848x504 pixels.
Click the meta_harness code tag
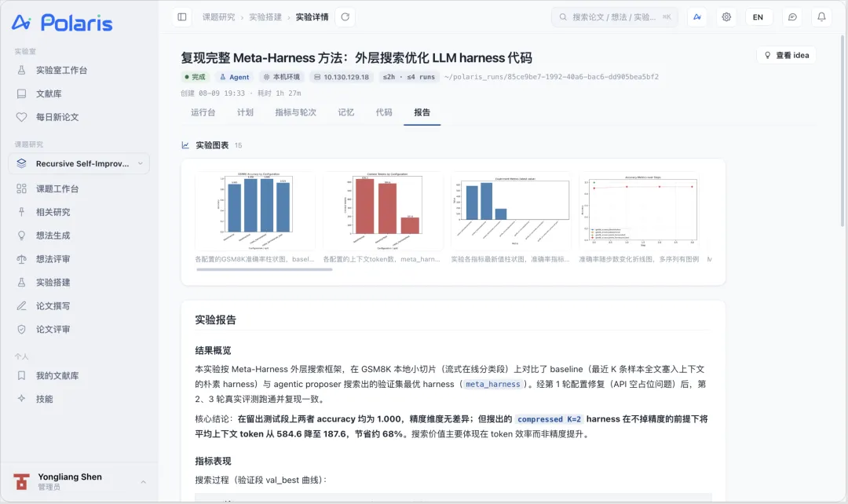click(x=492, y=384)
